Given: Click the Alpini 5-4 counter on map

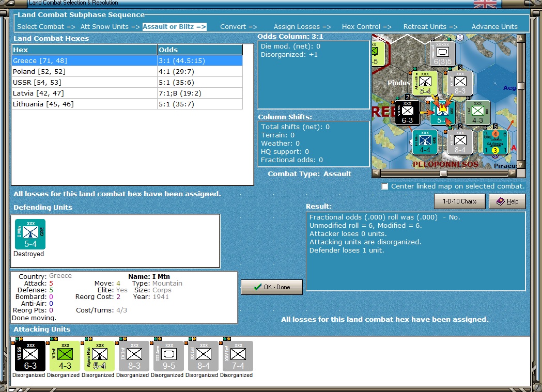Looking at the screenshot, I should [425, 83].
